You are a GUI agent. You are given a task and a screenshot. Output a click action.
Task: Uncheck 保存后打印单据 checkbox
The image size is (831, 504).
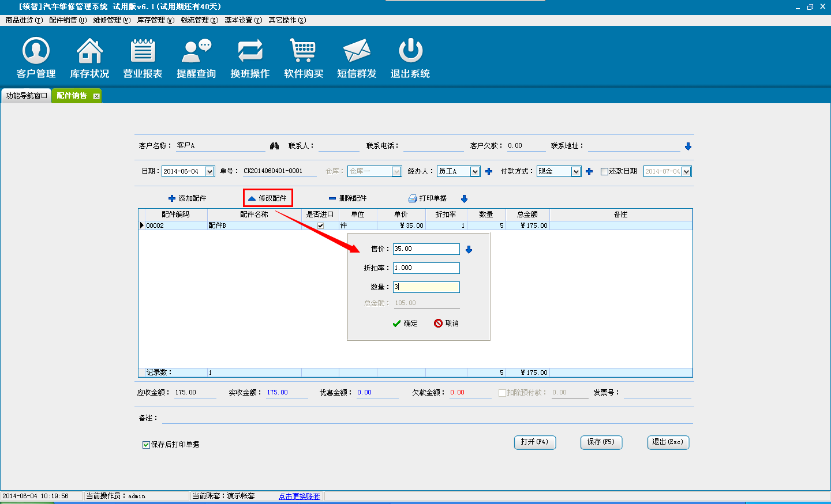click(146, 445)
